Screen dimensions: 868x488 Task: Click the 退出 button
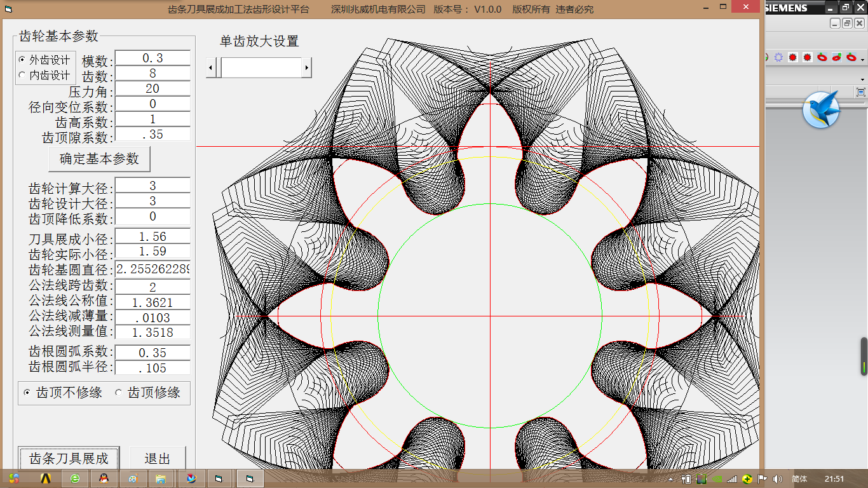click(x=158, y=458)
